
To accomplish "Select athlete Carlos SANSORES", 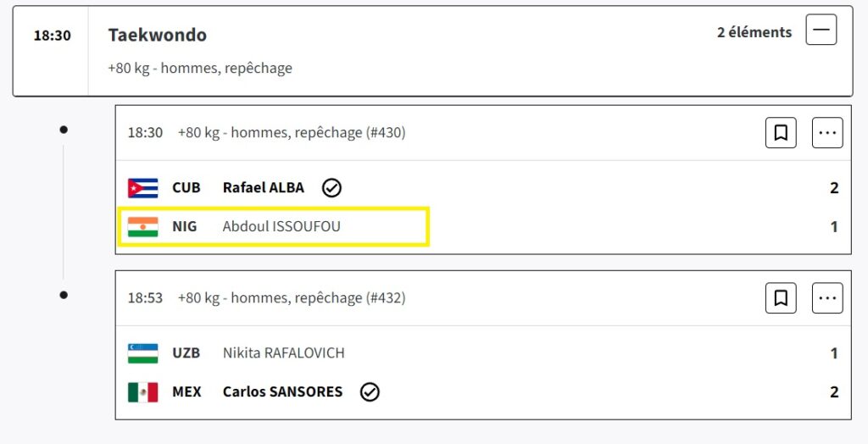I will (x=282, y=391).
